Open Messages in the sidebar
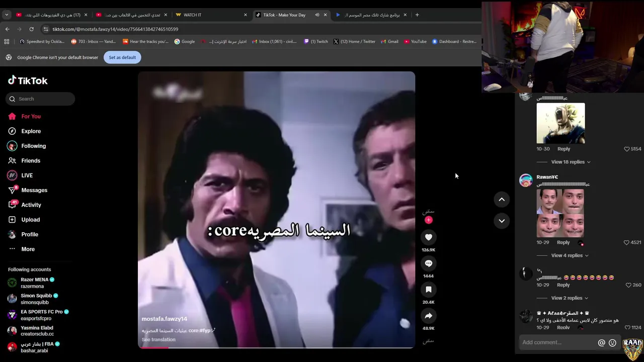 coord(28,190)
